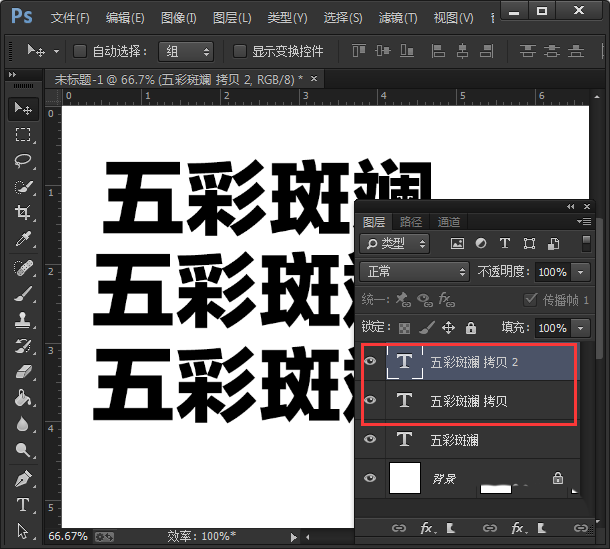Close the 未标题-1 document tab
Screen dimensions: 610x549
pos(314,79)
